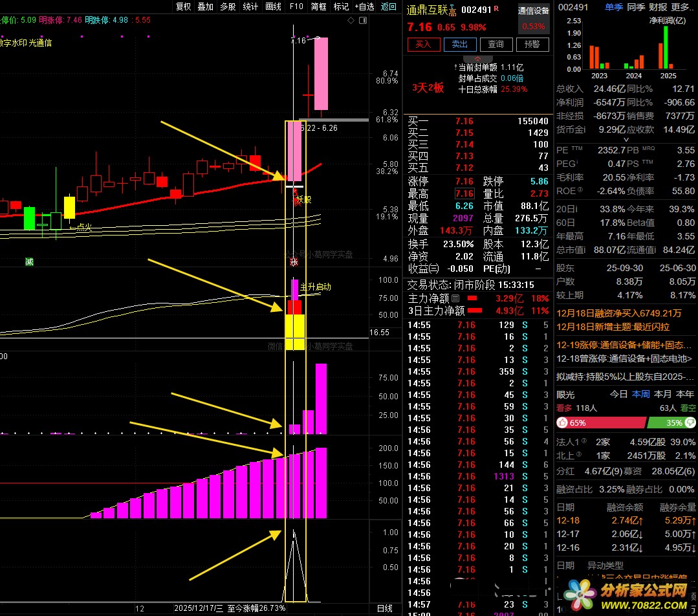698x616 pixels.
Task: Click the 点火 signal marker on chart
Action: (81, 228)
